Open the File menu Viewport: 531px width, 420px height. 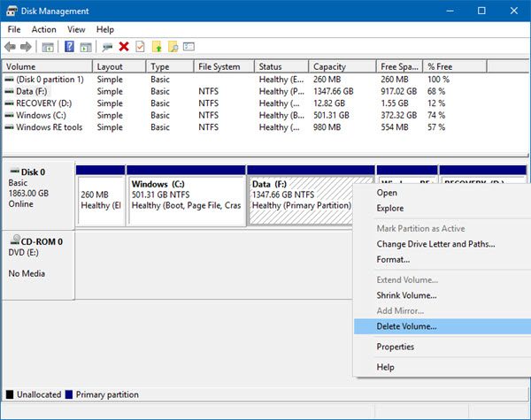(x=14, y=29)
